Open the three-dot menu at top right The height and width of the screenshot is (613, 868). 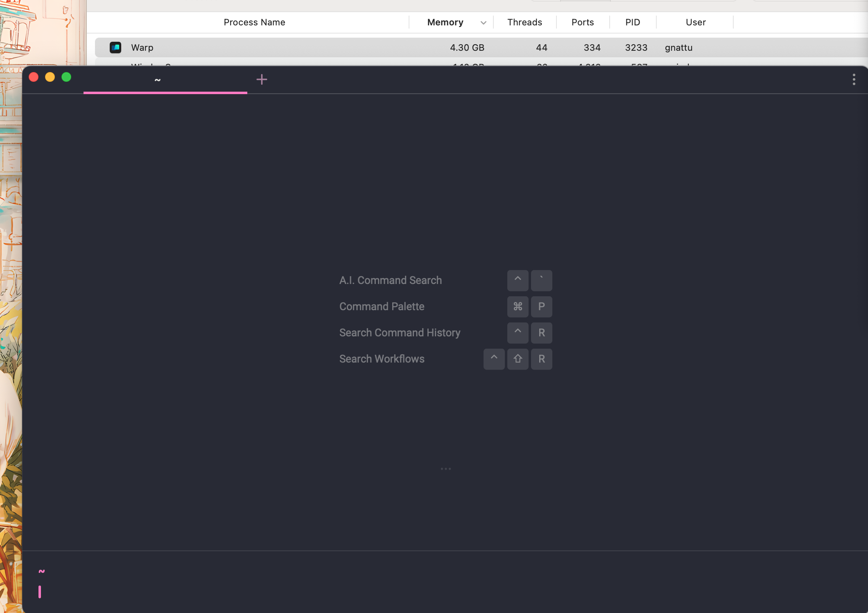point(854,79)
